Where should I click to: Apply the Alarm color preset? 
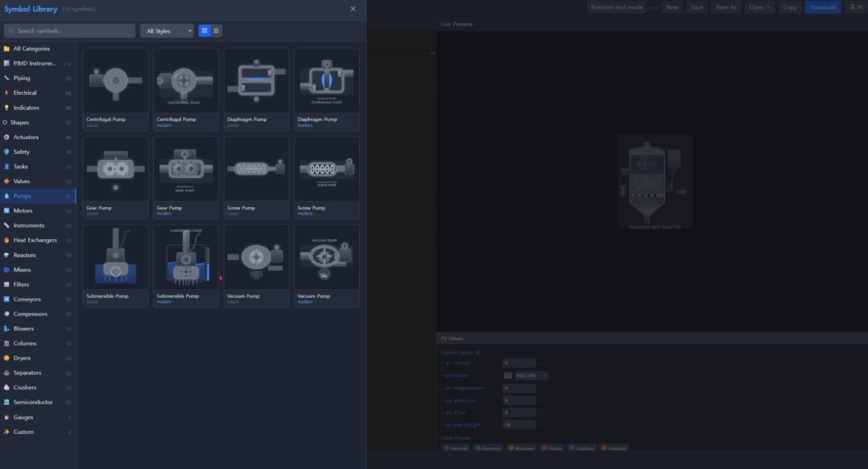[552, 448]
